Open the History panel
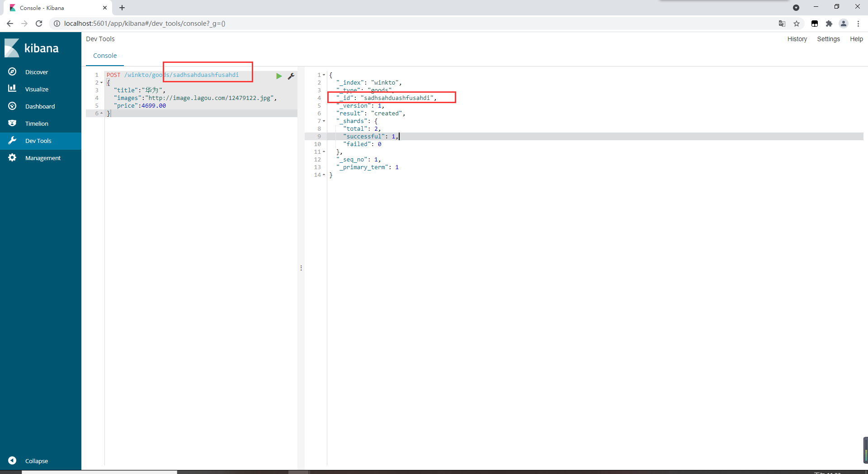 [797, 39]
